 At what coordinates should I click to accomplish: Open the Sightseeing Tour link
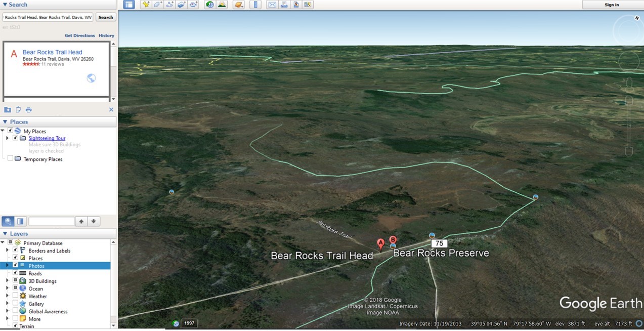click(47, 138)
